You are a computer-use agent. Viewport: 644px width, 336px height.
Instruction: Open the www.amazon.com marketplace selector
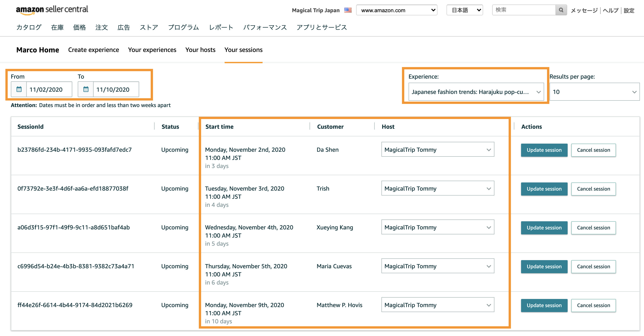point(397,10)
